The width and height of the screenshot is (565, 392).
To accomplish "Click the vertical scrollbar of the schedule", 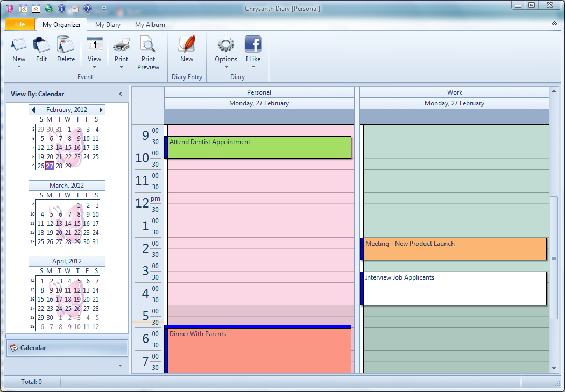I will click(x=554, y=258).
